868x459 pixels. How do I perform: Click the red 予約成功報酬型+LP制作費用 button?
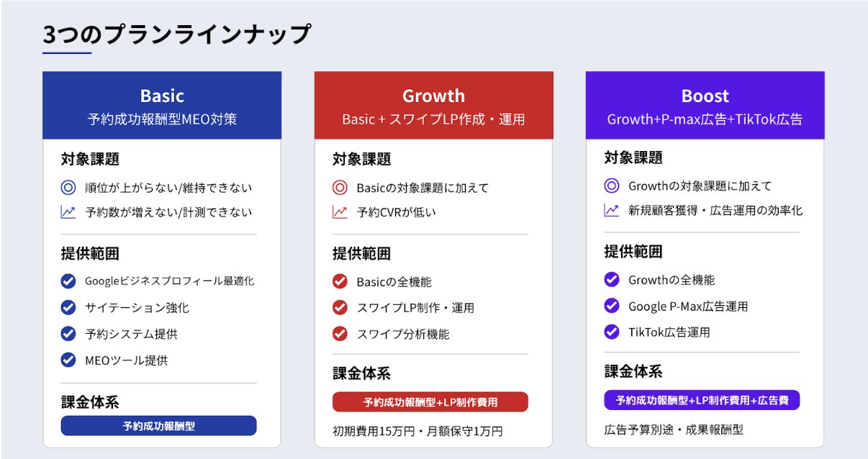point(430,402)
